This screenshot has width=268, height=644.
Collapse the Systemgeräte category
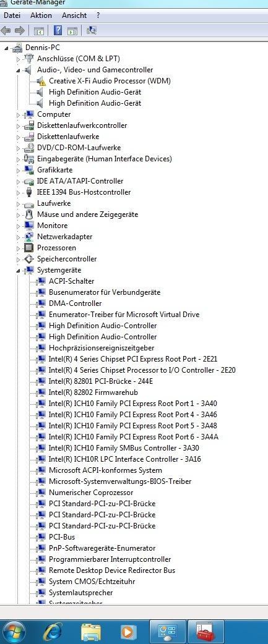(18, 270)
